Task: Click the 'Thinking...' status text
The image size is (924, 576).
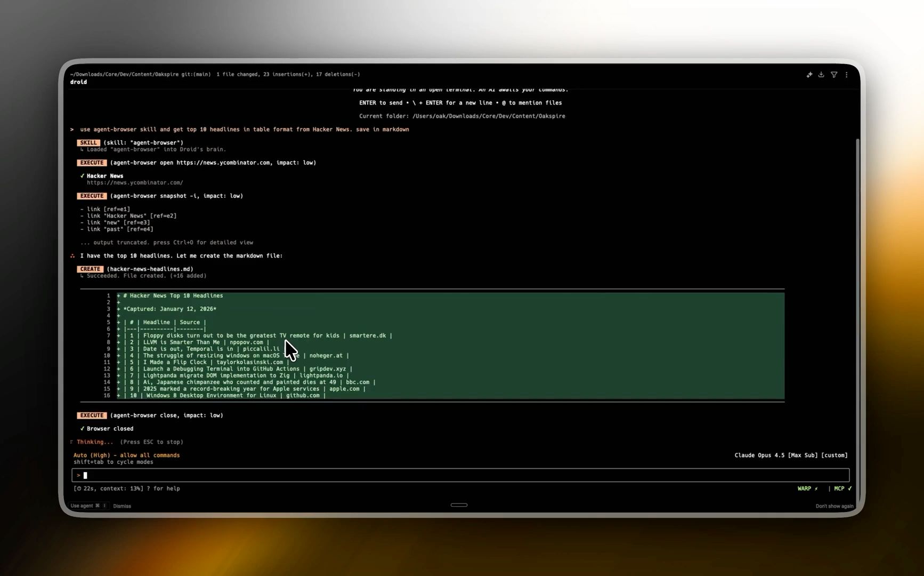Action: pyautogui.click(x=95, y=442)
